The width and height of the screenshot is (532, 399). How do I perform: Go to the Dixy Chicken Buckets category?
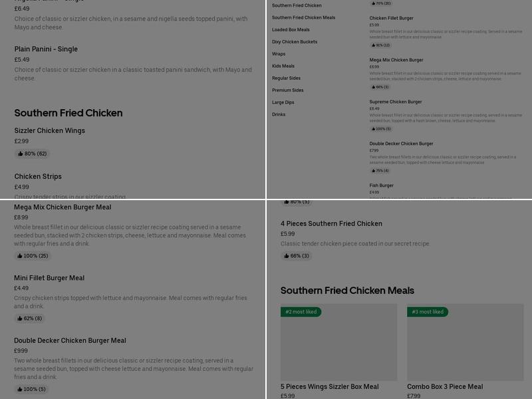[295, 42]
